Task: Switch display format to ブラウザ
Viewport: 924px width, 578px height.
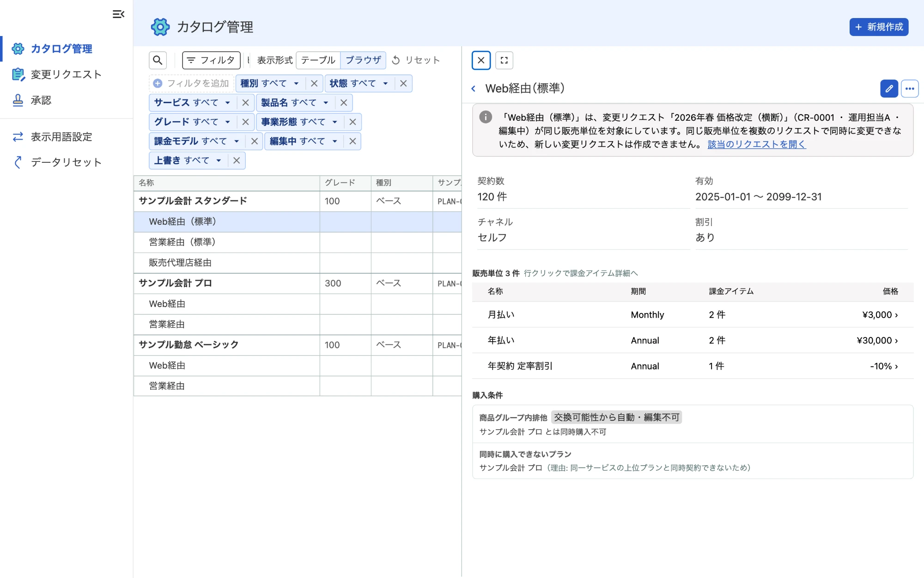Action: 363,60
